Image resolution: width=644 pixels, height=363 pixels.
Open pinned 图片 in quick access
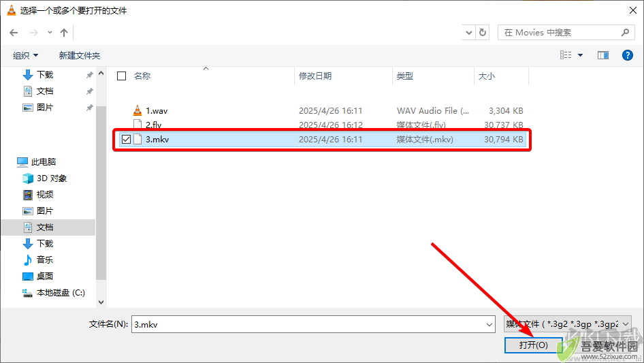point(45,108)
